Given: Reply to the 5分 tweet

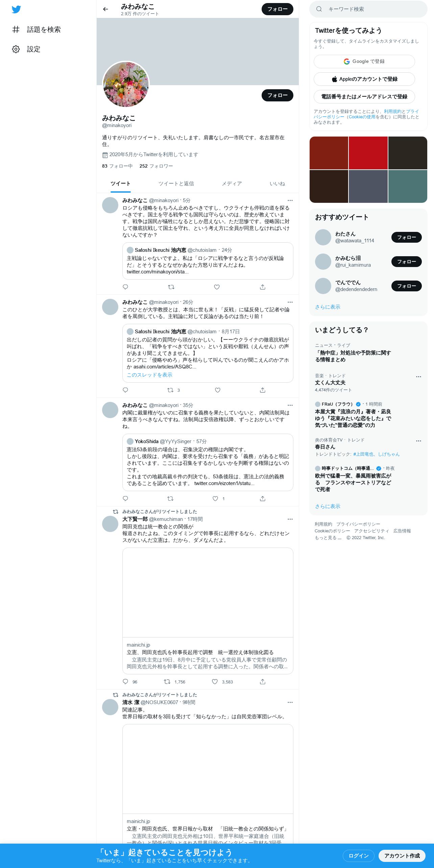Looking at the screenshot, I should (x=125, y=287).
